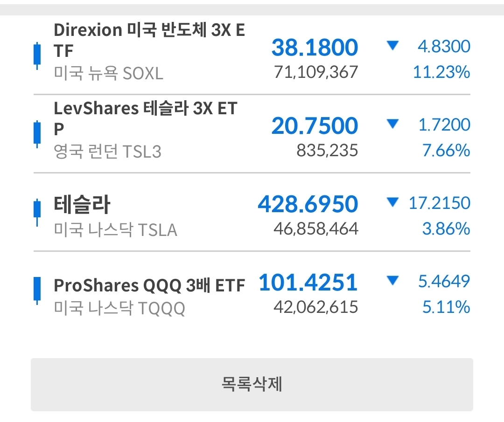Click the candlestick icon beside SOXL
This screenshot has height=422, width=504.
[x=36, y=55]
